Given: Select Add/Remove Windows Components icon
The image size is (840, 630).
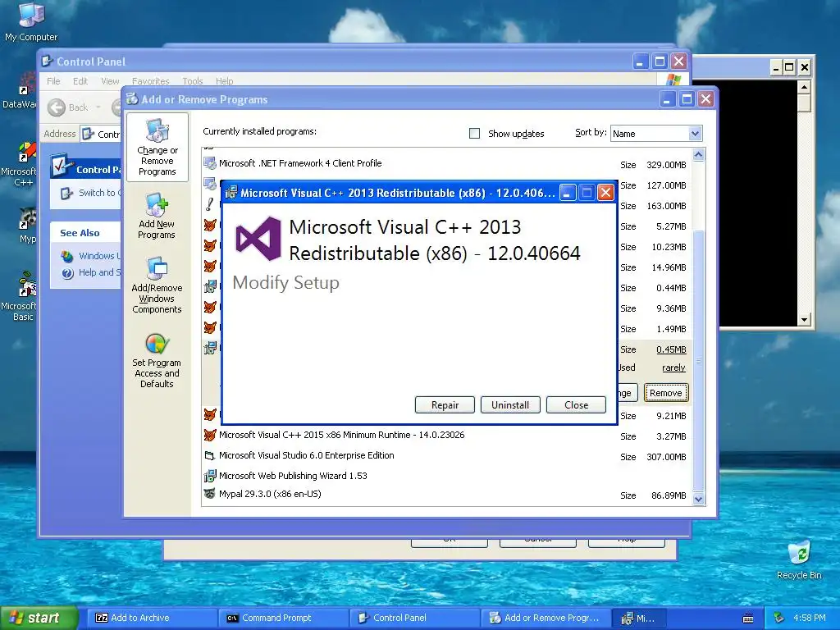Looking at the screenshot, I should coord(157,285).
